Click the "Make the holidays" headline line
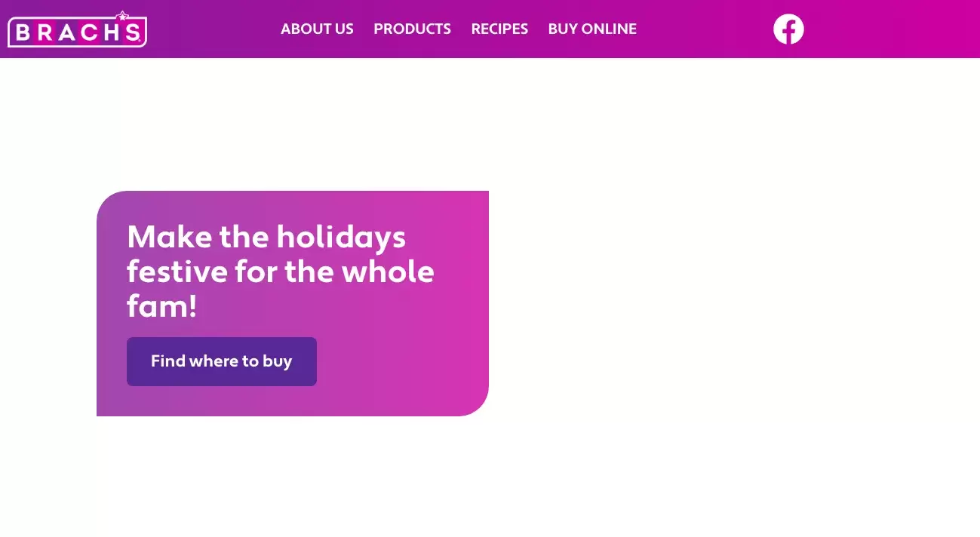This screenshot has height=537, width=980. [x=266, y=237]
